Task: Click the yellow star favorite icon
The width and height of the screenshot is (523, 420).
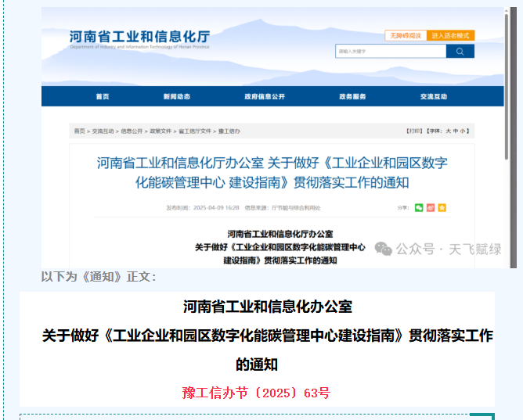Action: 442,207
